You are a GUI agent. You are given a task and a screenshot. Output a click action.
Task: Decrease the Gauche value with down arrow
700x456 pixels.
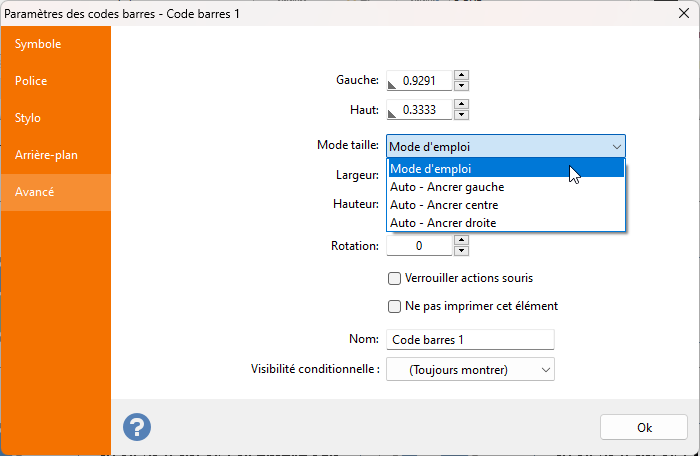pyautogui.click(x=461, y=86)
